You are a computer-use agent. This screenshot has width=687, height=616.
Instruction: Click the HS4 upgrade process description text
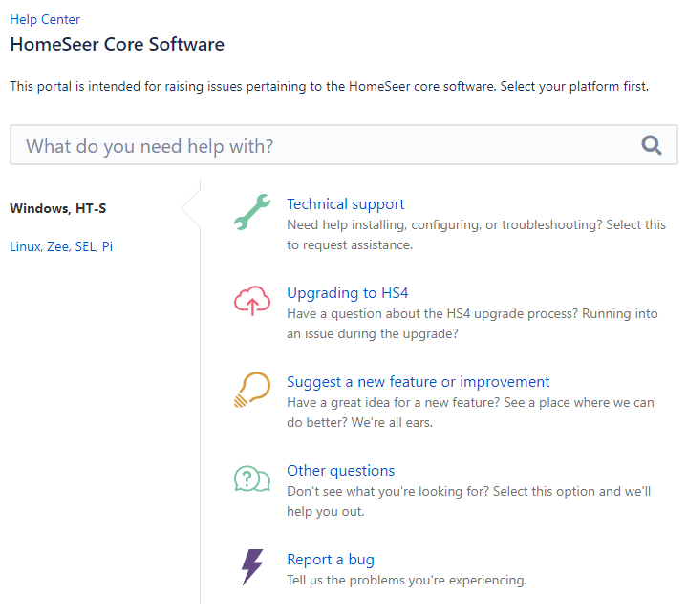tap(472, 313)
